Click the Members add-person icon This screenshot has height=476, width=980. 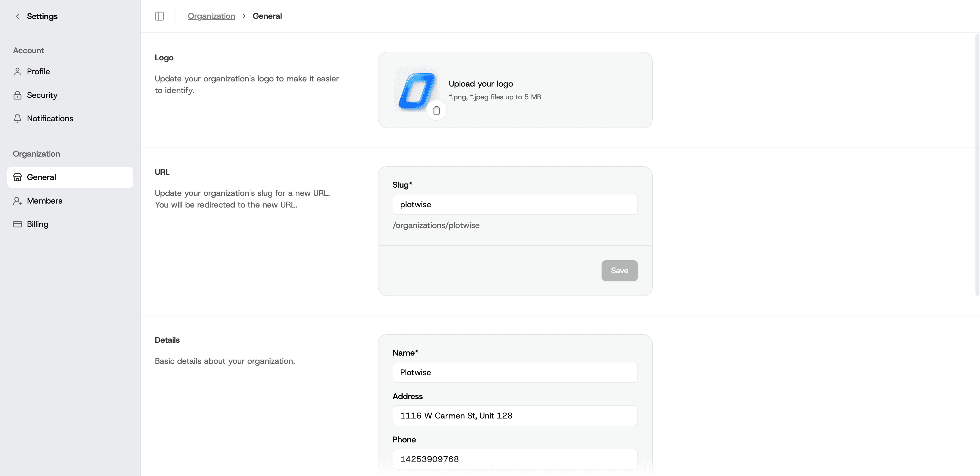coord(18,200)
